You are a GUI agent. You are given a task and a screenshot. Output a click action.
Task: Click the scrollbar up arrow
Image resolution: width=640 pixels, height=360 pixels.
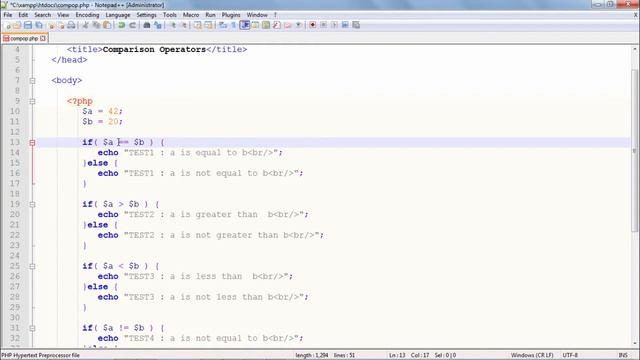coord(634,49)
